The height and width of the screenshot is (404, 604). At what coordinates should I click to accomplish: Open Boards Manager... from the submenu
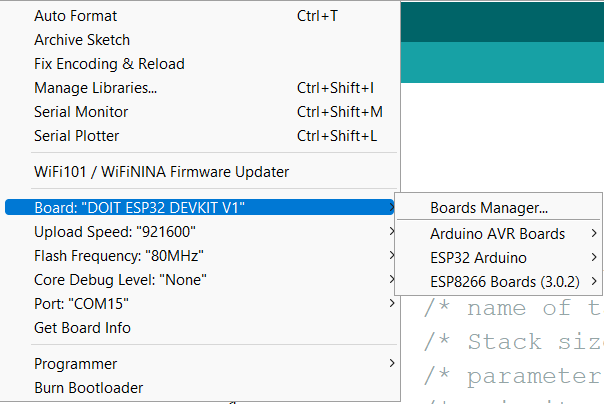498,208
